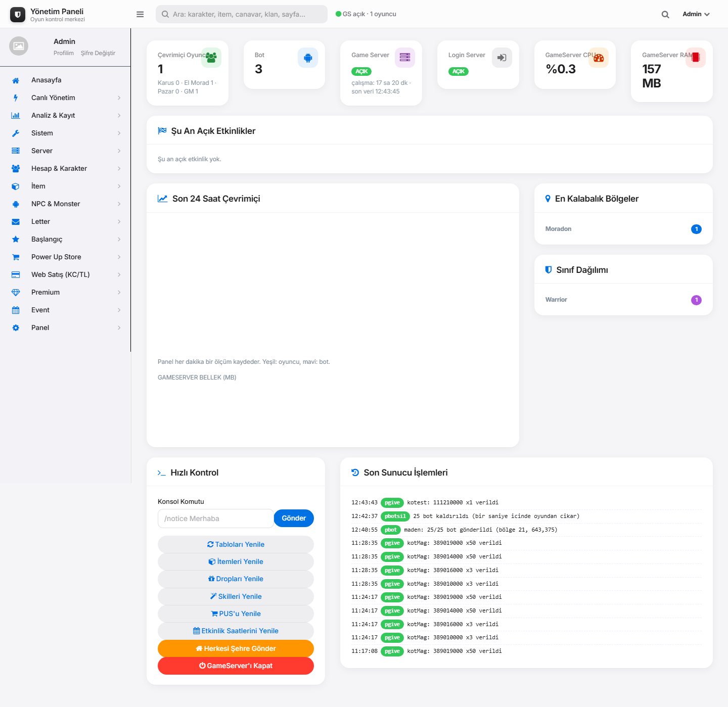This screenshot has width=728, height=707.
Task: Click the pbotsil tag in the log
Action: (x=395, y=516)
